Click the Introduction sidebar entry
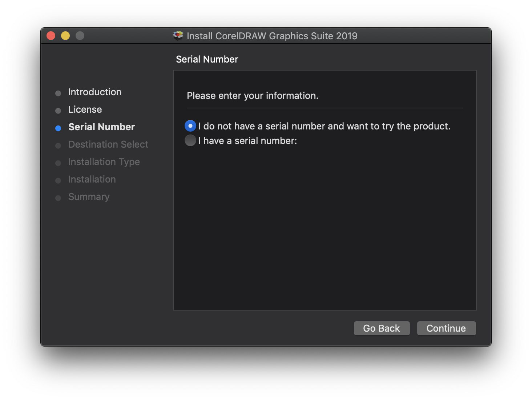This screenshot has height=400, width=532. (x=94, y=92)
